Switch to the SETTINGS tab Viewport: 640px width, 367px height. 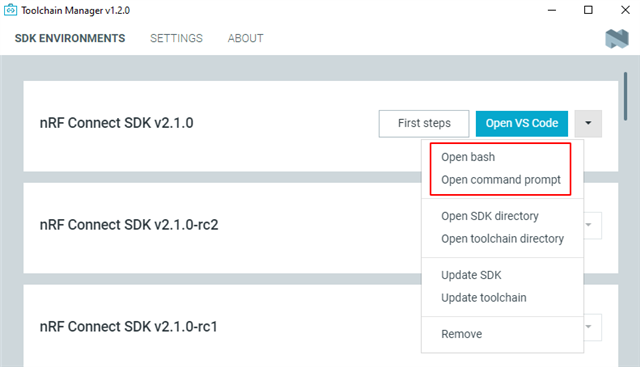pyautogui.click(x=176, y=38)
